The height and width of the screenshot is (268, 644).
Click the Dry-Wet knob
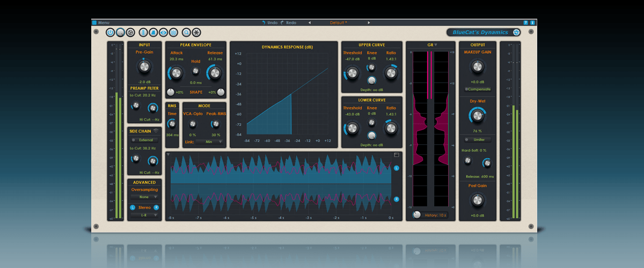(x=477, y=115)
